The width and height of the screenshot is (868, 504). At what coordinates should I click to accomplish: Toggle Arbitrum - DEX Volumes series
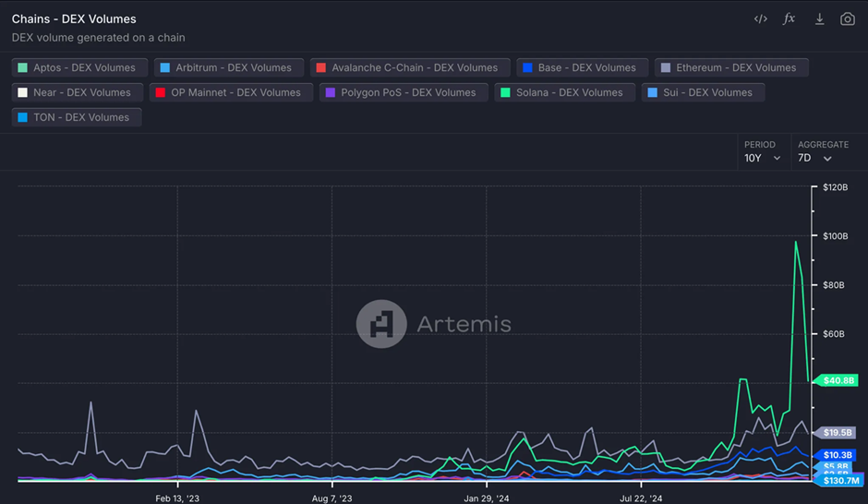229,67
